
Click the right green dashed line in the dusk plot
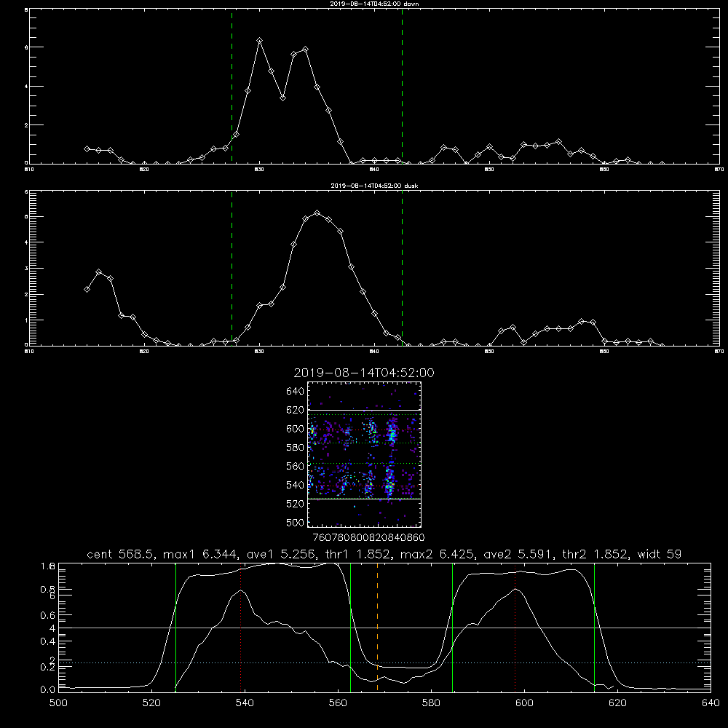(402, 268)
